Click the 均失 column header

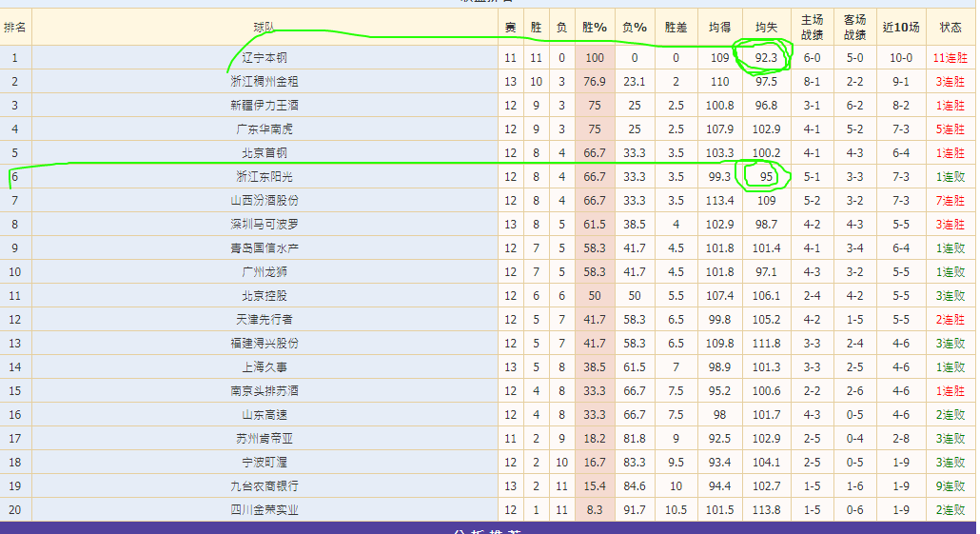(766, 27)
